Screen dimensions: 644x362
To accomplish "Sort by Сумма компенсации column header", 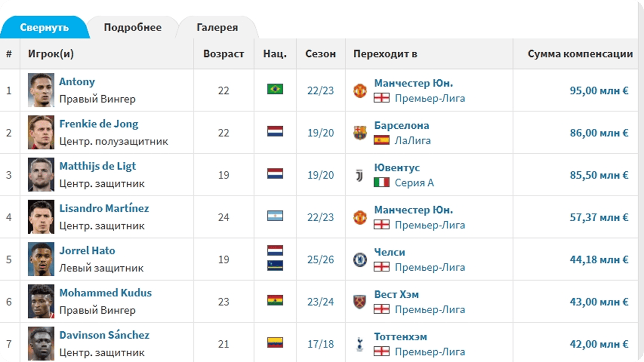I will click(580, 54).
